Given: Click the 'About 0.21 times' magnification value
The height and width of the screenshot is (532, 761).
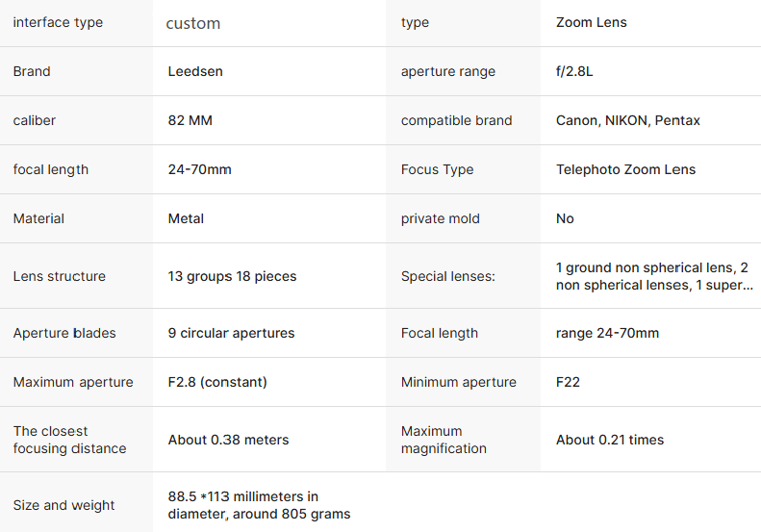Looking at the screenshot, I should [x=609, y=440].
